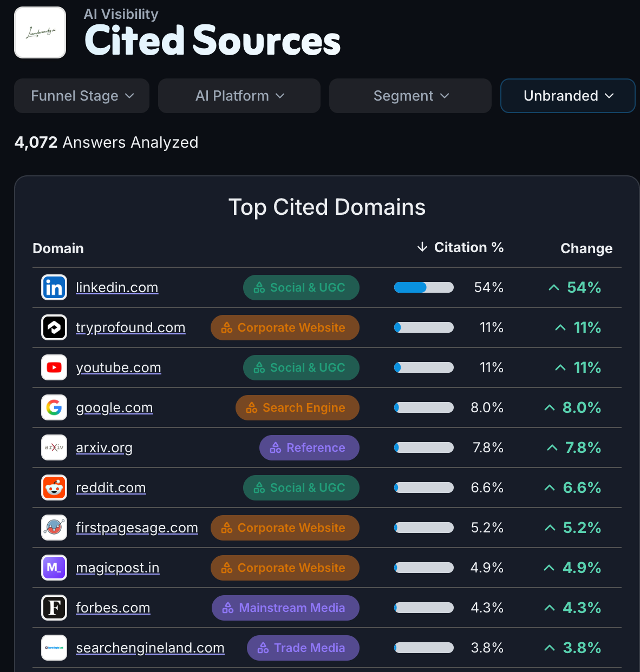Open the Funnel Stage dropdown
Viewport: 640px width, 672px height.
(82, 96)
